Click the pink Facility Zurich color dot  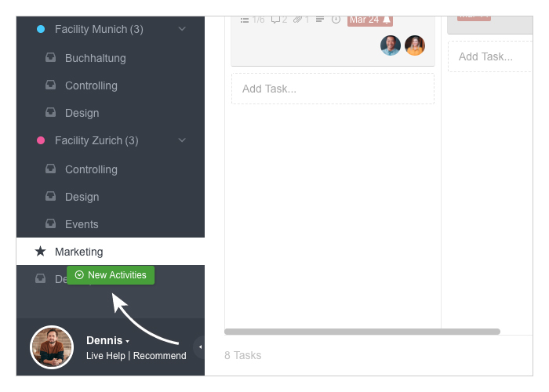[x=41, y=140]
